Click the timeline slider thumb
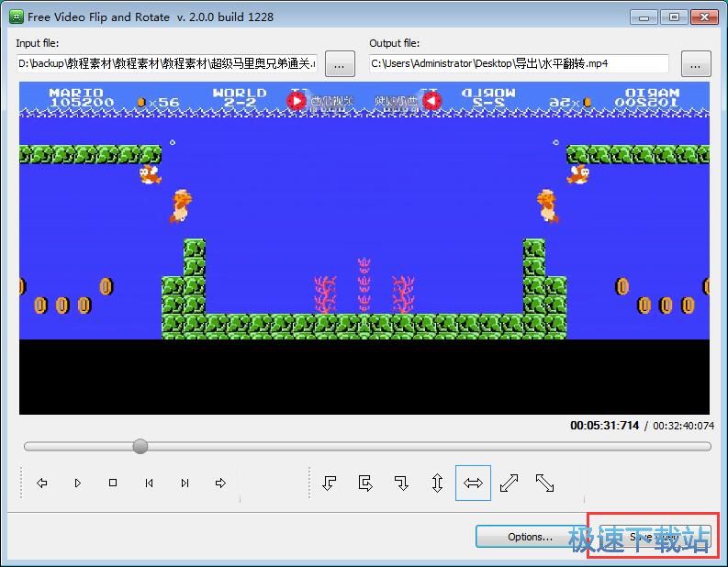 pyautogui.click(x=140, y=447)
